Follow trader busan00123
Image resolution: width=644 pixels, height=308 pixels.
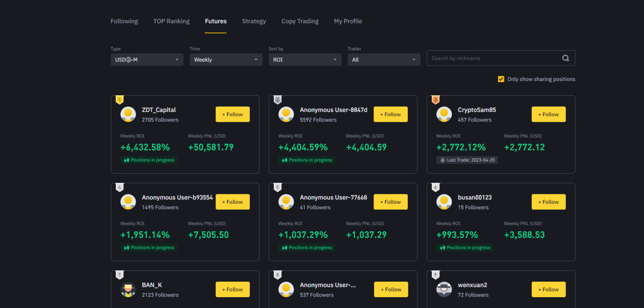click(x=548, y=202)
